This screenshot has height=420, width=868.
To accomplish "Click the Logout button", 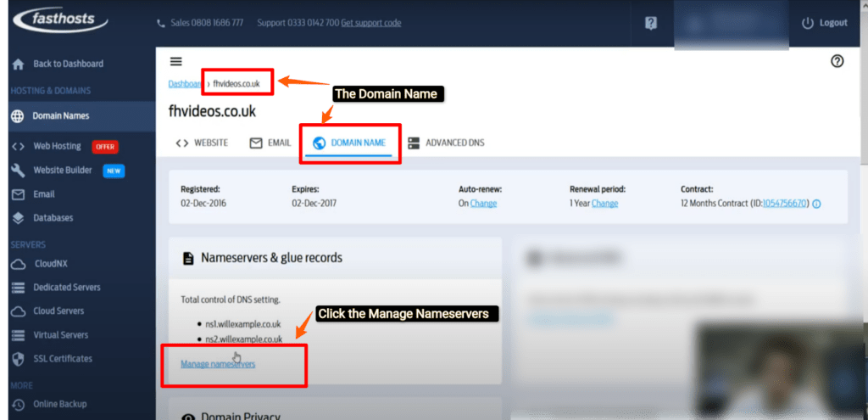I will 824,23.
